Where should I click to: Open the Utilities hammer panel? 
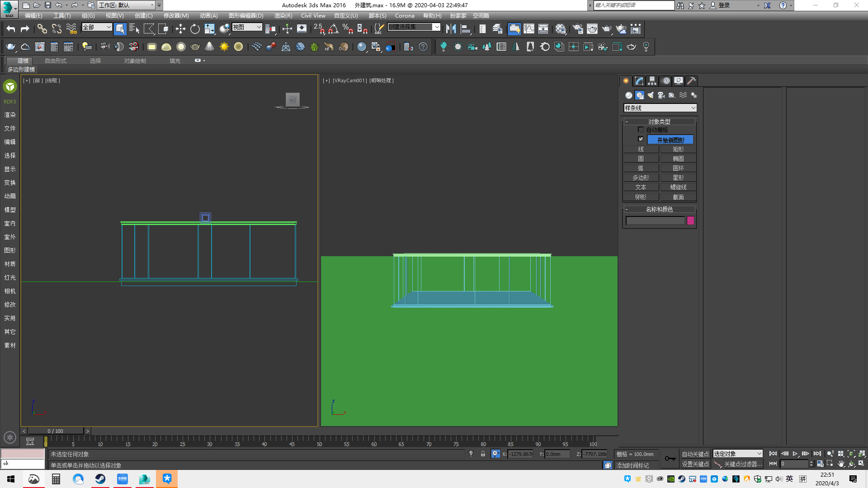tap(691, 81)
